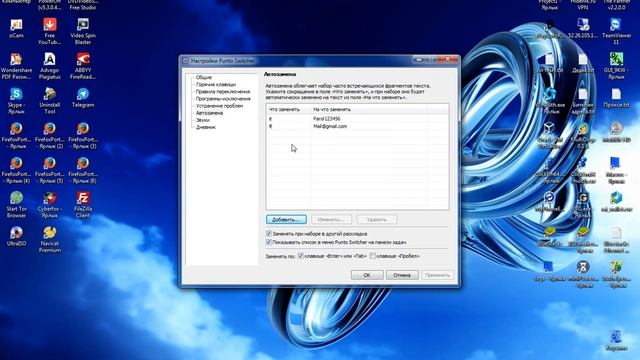Confirm settings with the OK button
The image size is (640, 360).
click(x=367, y=275)
